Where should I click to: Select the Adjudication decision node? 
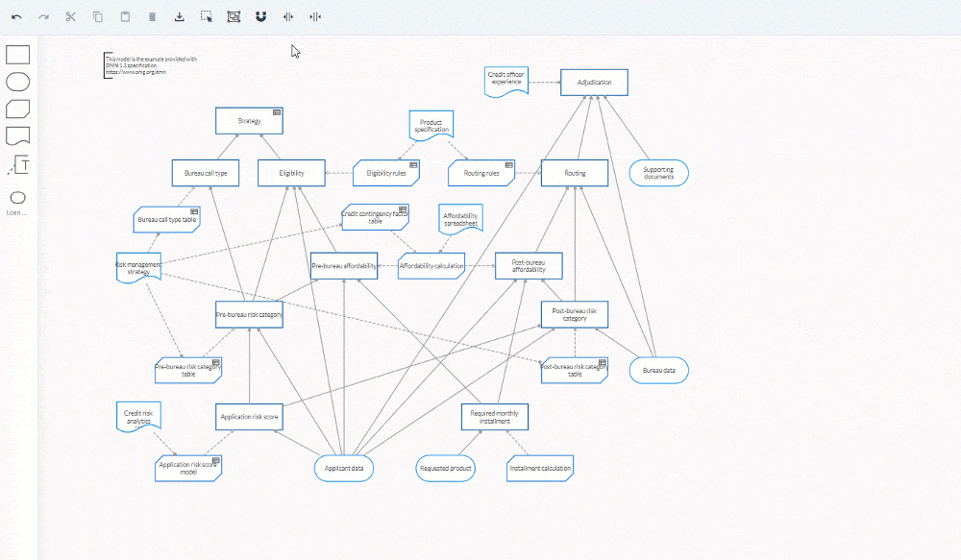595,82
